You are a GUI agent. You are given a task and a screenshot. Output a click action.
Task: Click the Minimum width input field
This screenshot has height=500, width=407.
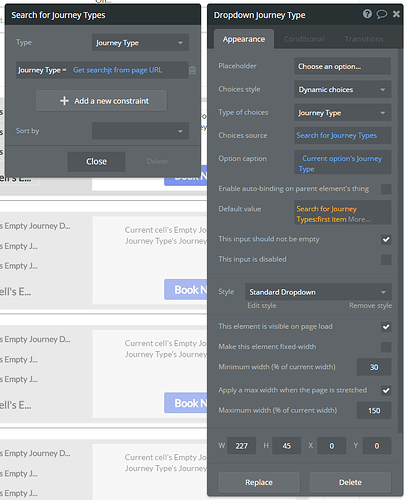point(374,367)
